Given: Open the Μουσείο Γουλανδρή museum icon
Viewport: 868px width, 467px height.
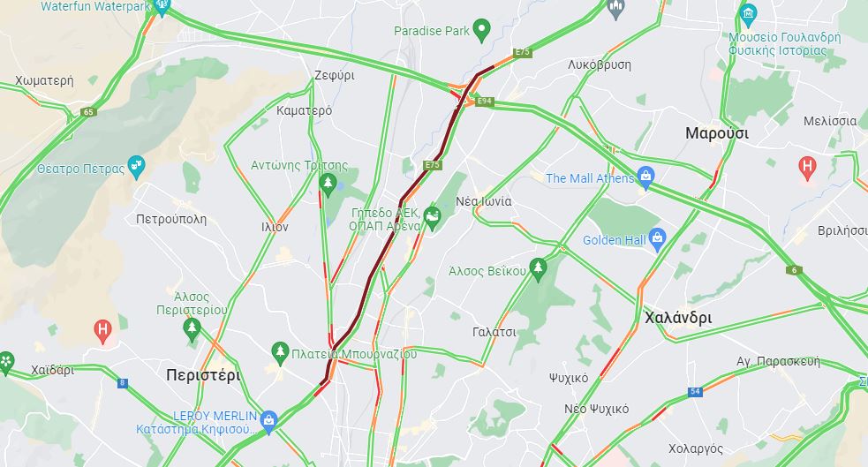Looking at the screenshot, I should click(x=748, y=14).
